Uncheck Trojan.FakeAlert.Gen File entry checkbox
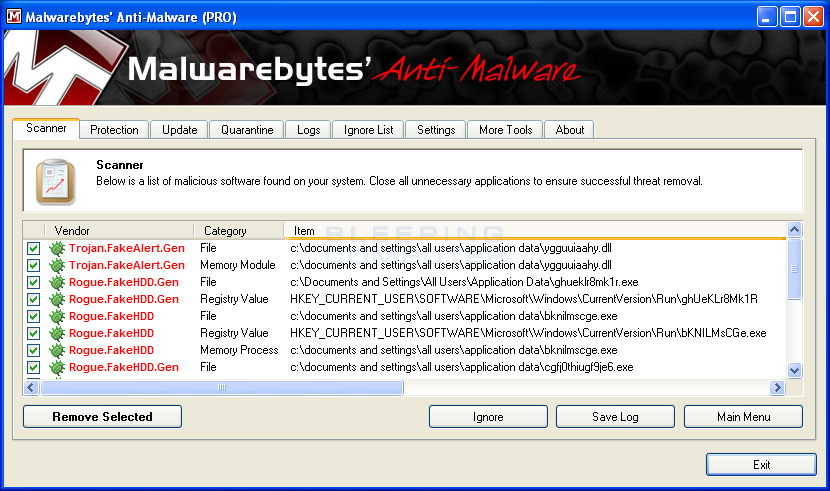The image size is (830, 491). pos(33,248)
